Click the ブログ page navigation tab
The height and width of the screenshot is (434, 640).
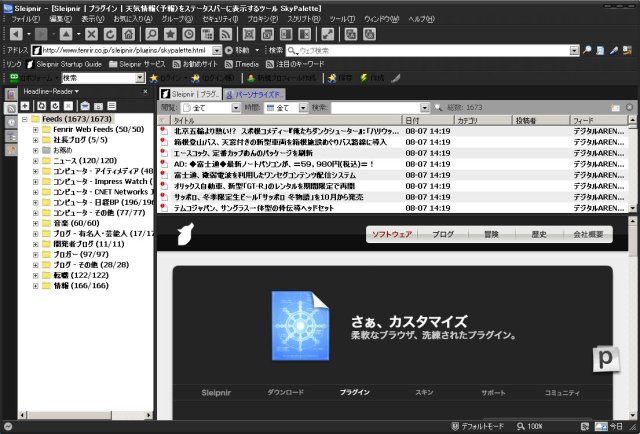(443, 234)
